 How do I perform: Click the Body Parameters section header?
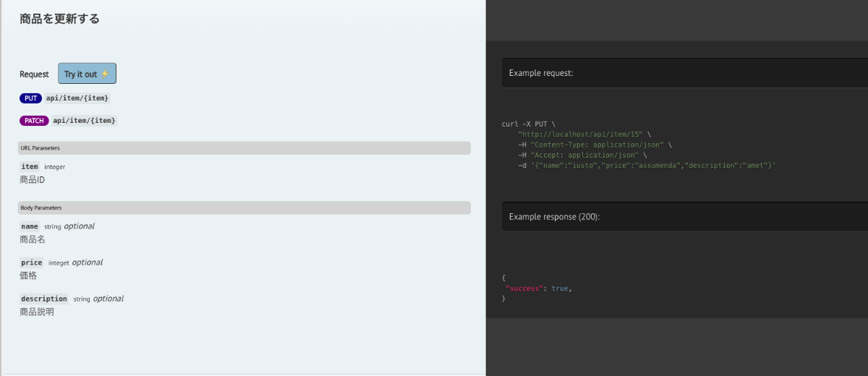click(244, 208)
